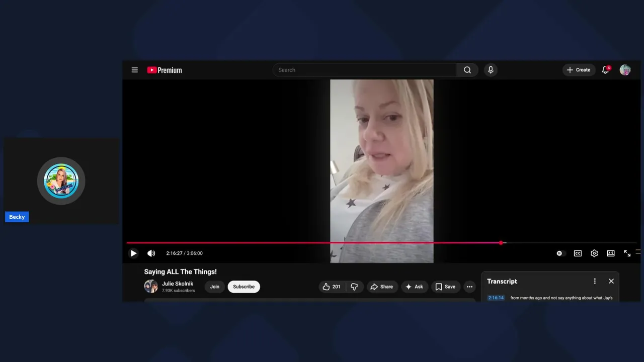The height and width of the screenshot is (362, 644).
Task: Close the Transcript panel
Action: [x=611, y=281]
